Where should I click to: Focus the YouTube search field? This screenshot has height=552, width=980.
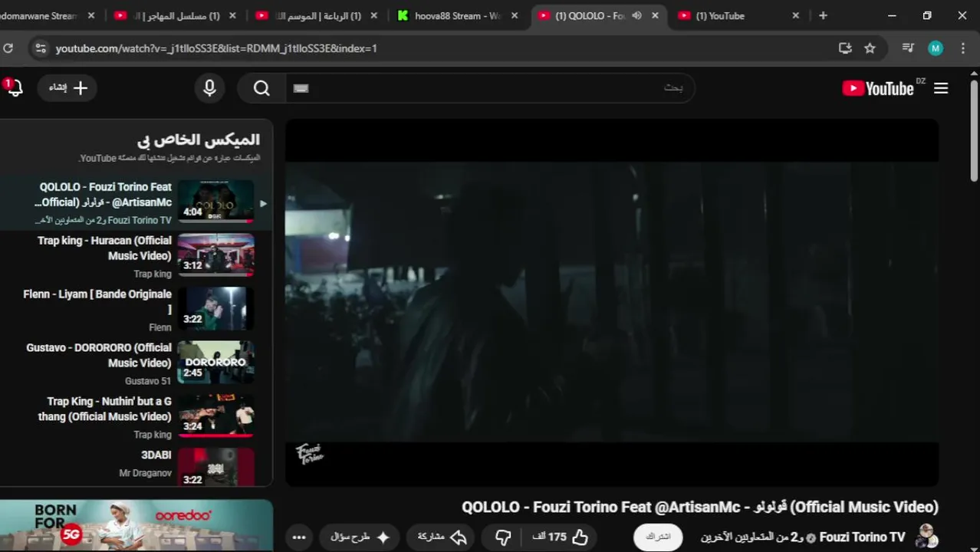pyautogui.click(x=491, y=88)
